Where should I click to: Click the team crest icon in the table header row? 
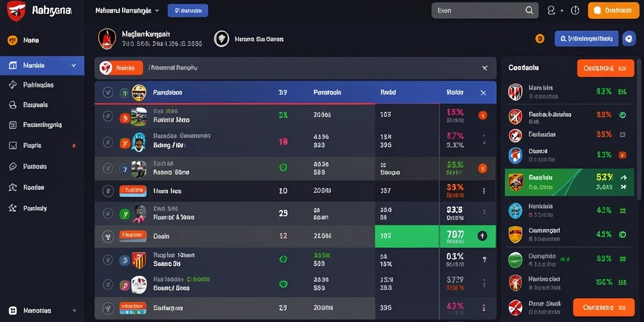(139, 93)
